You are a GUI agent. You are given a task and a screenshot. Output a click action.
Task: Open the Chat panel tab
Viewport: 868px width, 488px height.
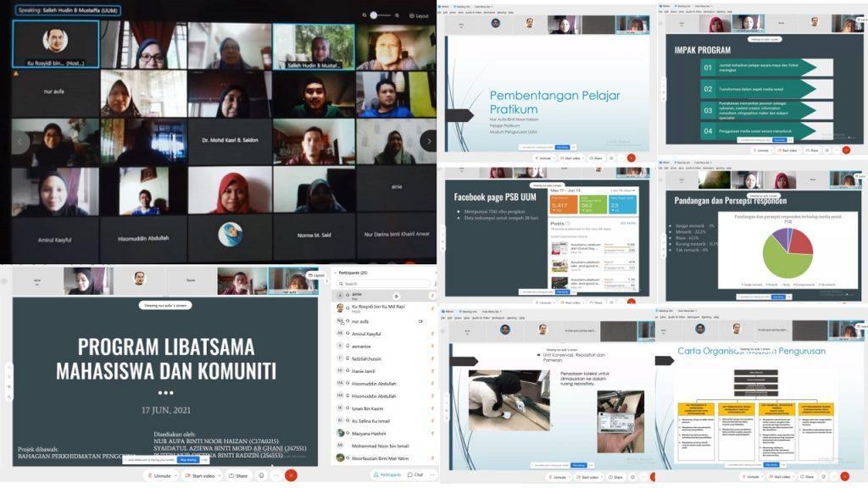[415, 474]
